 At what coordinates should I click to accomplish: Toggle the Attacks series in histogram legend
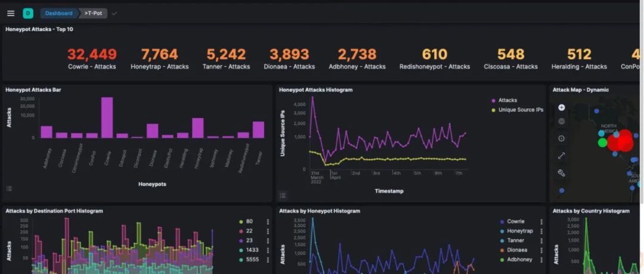coord(507,100)
